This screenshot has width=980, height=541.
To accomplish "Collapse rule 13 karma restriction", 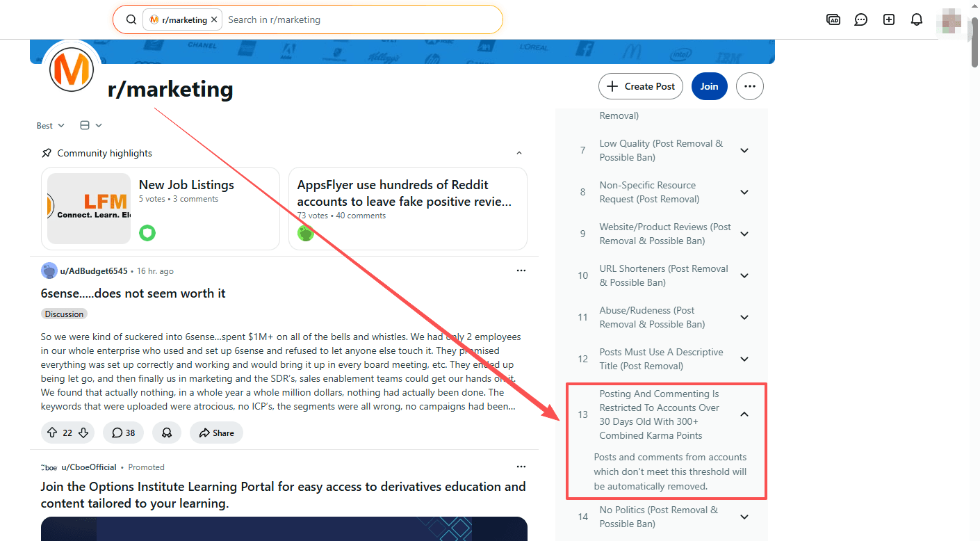I will click(x=744, y=414).
